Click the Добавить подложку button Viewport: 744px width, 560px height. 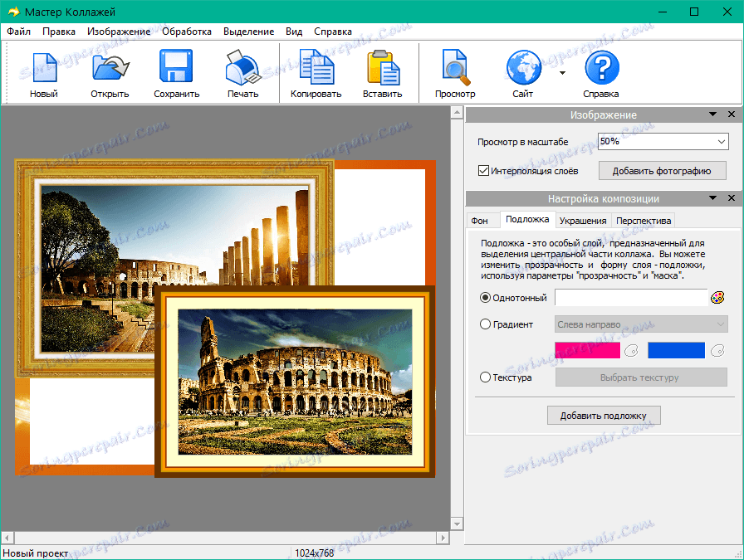pyautogui.click(x=604, y=416)
